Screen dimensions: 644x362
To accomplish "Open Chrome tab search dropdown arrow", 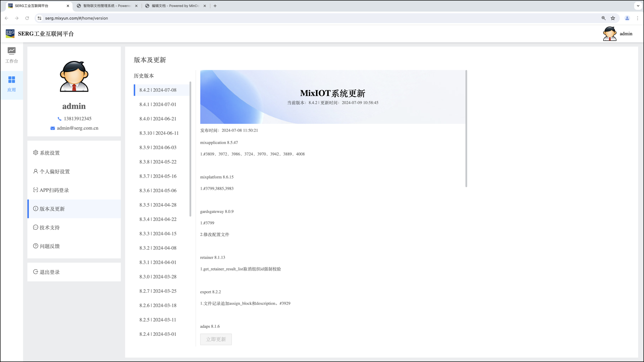I will [x=638, y=6].
